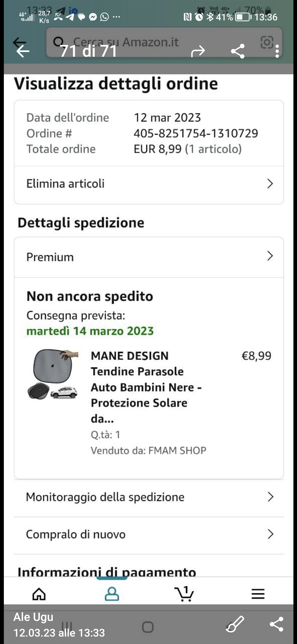Open the three-dot overflow menu
This screenshot has height=644, width=297.
coord(277,51)
